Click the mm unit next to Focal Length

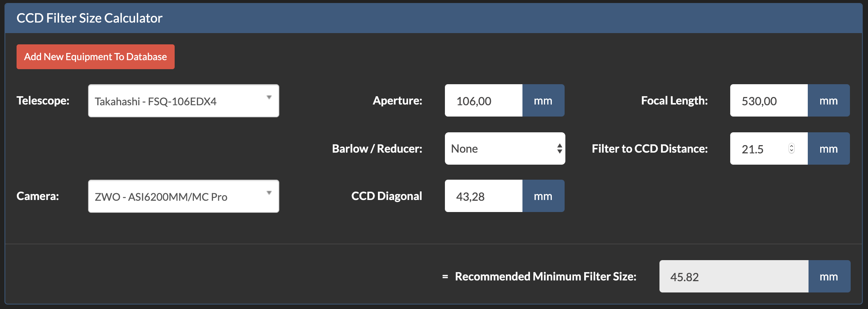click(x=828, y=101)
